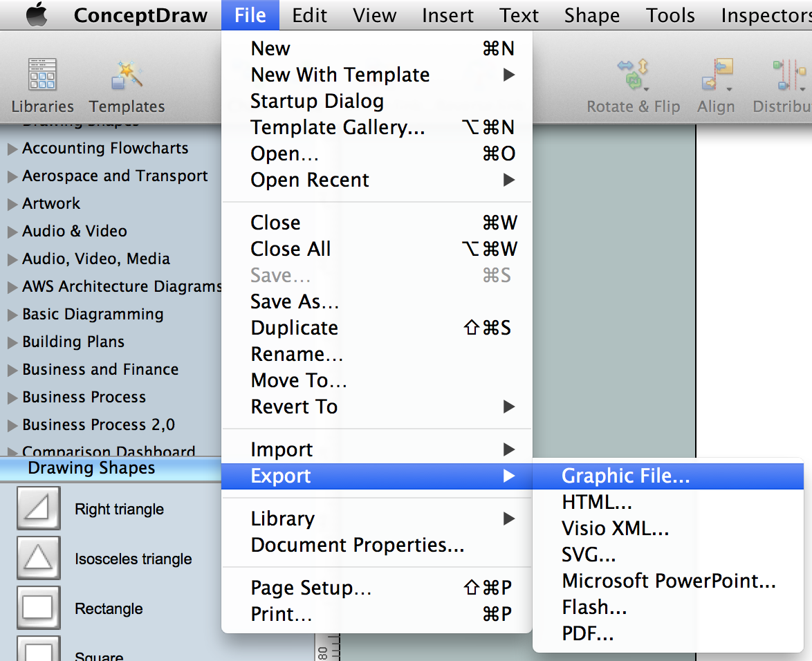Open the Import submenu
Image resolution: width=812 pixels, height=661 pixels.
point(376,450)
